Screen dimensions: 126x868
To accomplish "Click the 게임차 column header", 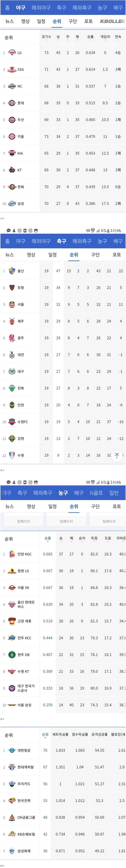I will point(105,37).
